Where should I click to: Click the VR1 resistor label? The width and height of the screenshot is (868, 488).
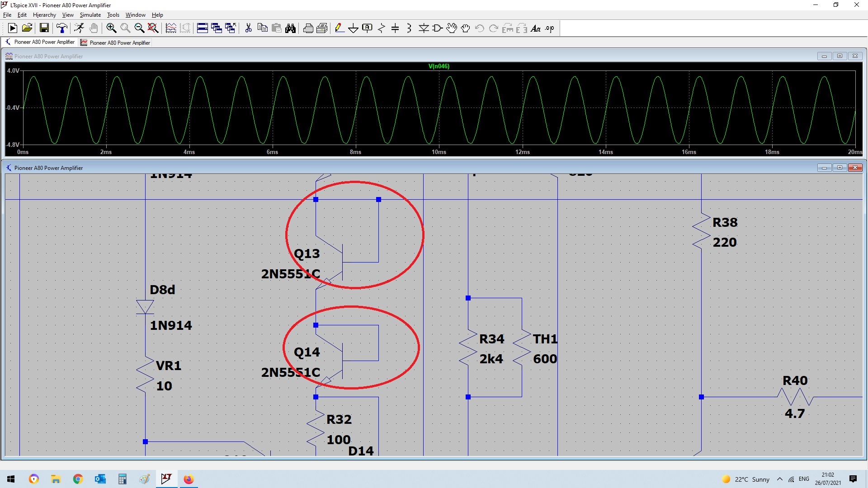click(169, 366)
